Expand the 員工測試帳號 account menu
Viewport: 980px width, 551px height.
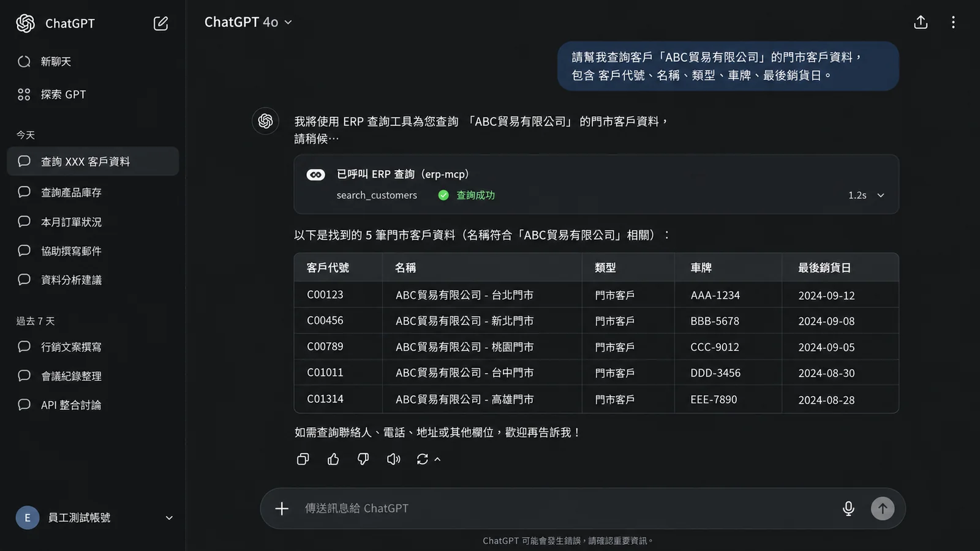point(169,518)
